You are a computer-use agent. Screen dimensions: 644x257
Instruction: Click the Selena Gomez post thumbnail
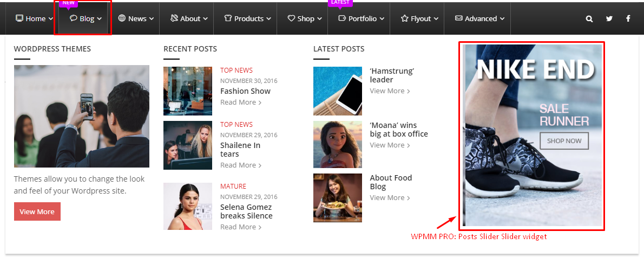coord(188,207)
